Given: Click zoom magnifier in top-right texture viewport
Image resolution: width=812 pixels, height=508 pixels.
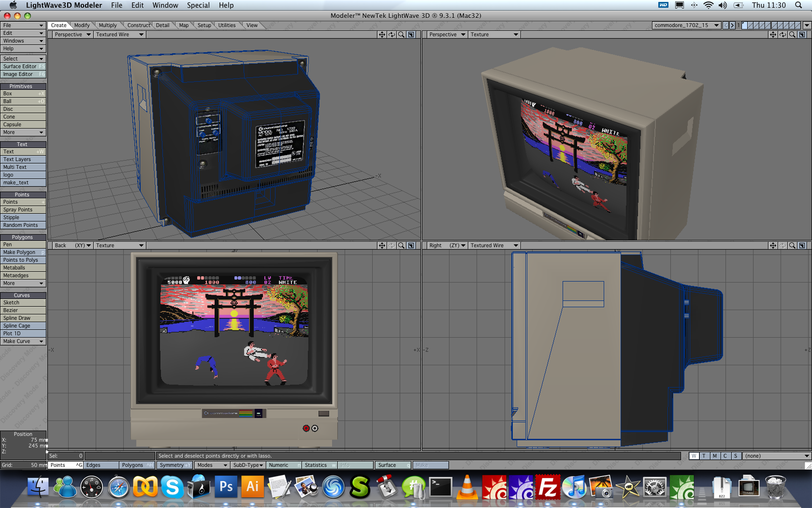Looking at the screenshot, I should 792,35.
